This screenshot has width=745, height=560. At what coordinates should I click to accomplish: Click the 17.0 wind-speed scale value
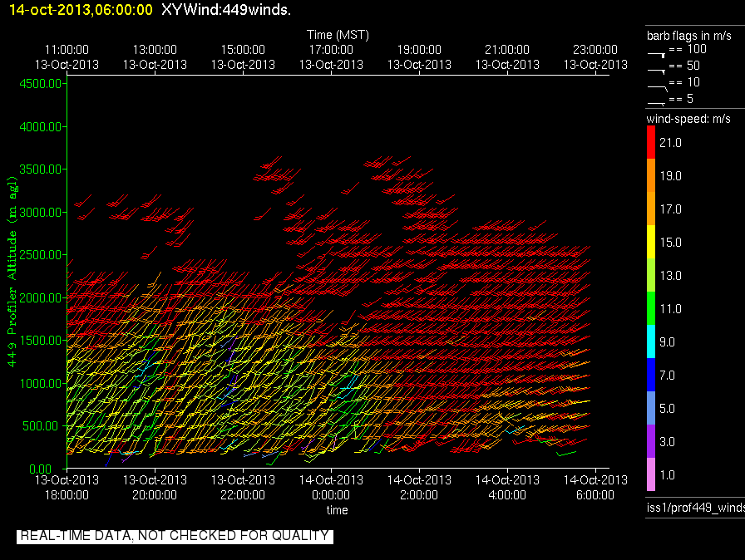tap(670, 209)
